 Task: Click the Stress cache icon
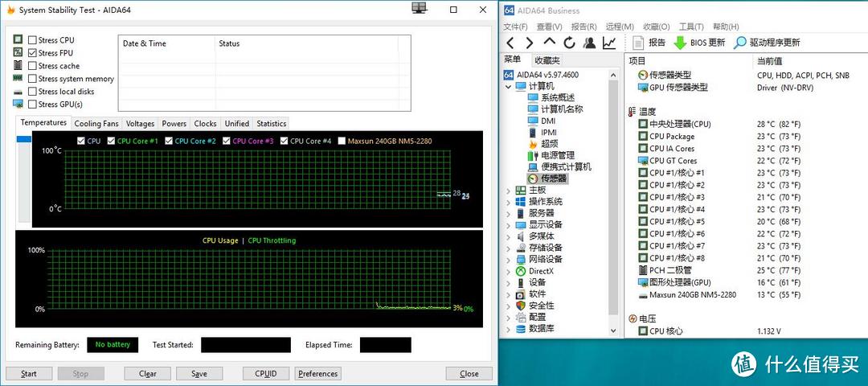coord(18,65)
